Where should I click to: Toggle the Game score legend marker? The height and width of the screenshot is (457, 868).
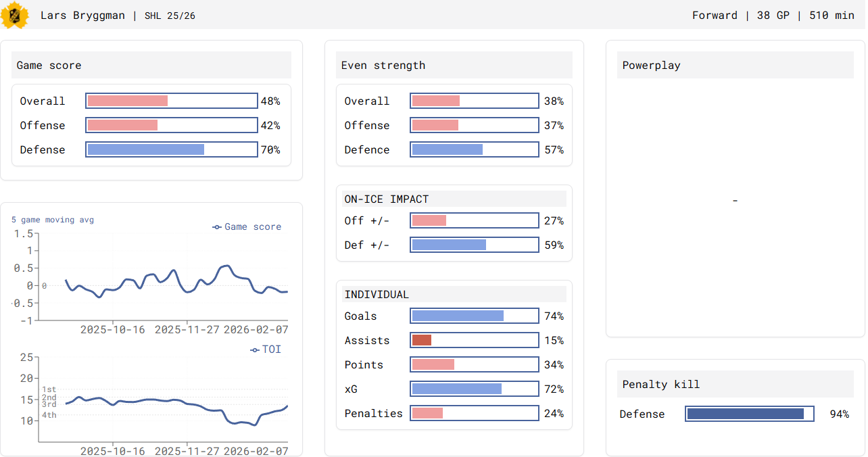tap(217, 227)
